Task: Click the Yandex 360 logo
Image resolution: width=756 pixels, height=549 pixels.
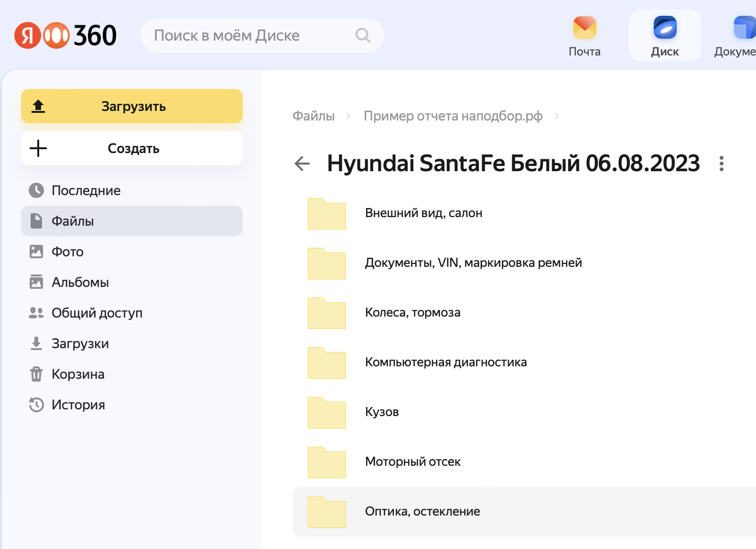Action: tap(65, 35)
